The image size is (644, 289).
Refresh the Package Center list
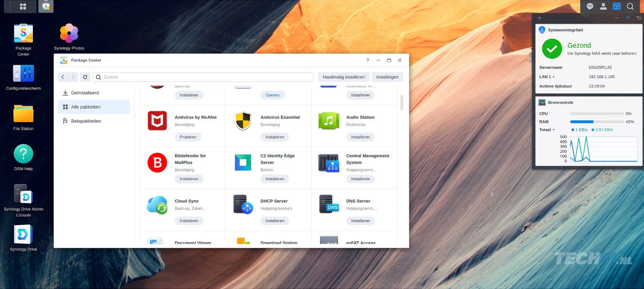85,77
